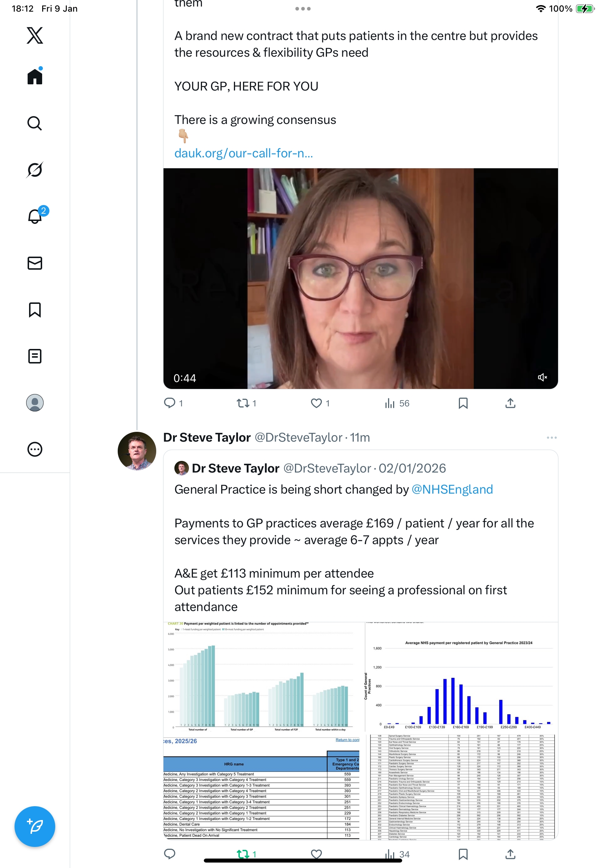606x868 pixels.
Task: Open Notifications bell with 2 badge
Action: tap(35, 216)
